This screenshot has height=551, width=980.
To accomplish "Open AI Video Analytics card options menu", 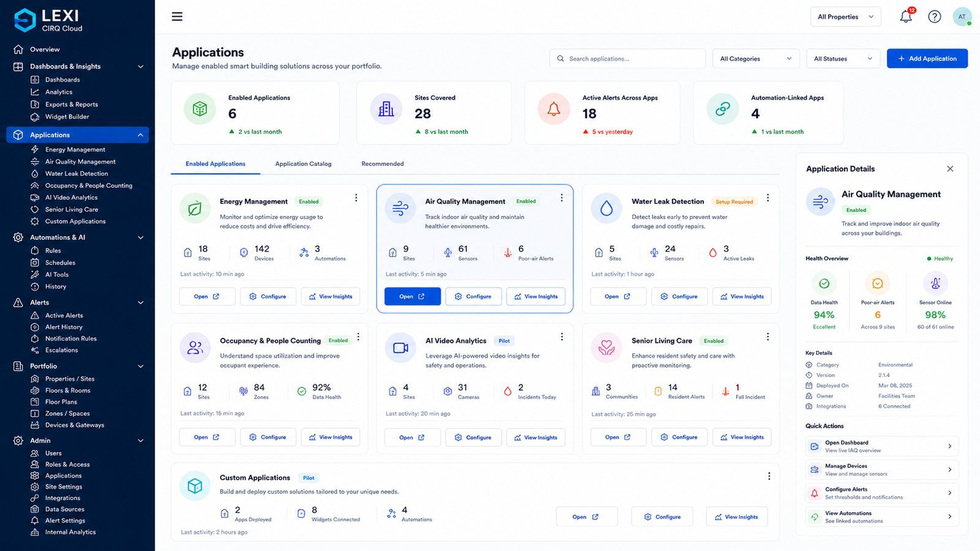I will [562, 337].
